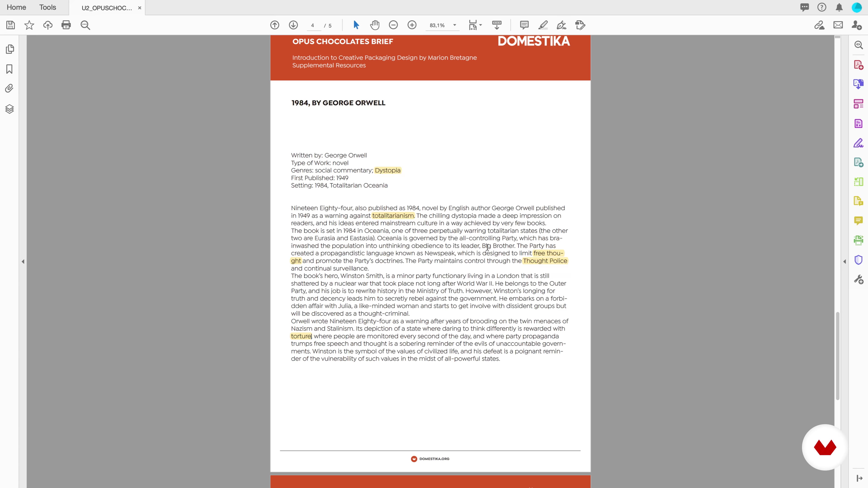
Task: Open More Tools wrench icon
Action: click(859, 279)
